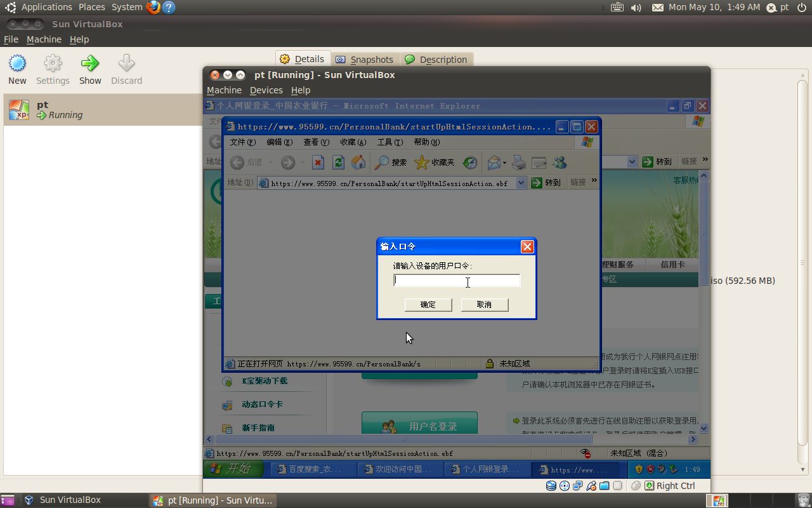Image resolution: width=812 pixels, height=508 pixels.
Task: Click the IE stop loading icon
Action: point(318,163)
